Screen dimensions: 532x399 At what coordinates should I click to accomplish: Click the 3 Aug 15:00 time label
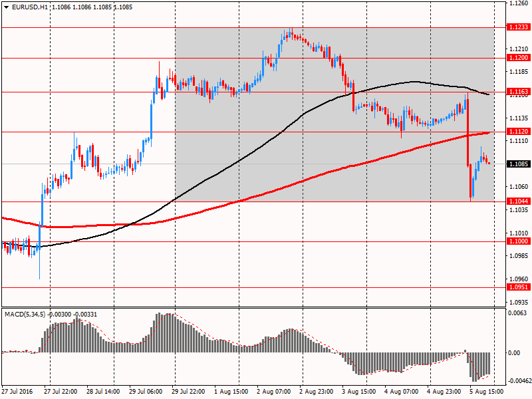[x=359, y=391]
